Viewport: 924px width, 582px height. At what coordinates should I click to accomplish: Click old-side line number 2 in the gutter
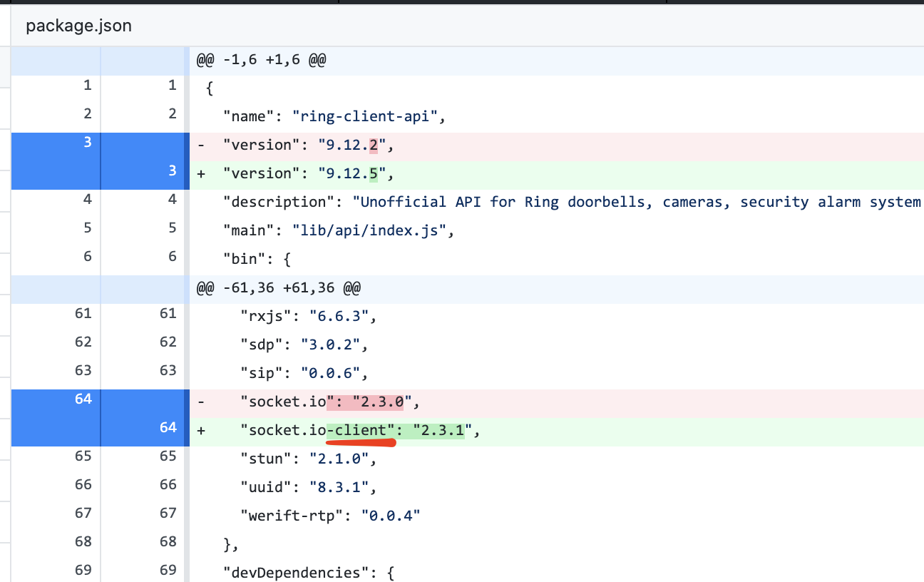coord(88,113)
